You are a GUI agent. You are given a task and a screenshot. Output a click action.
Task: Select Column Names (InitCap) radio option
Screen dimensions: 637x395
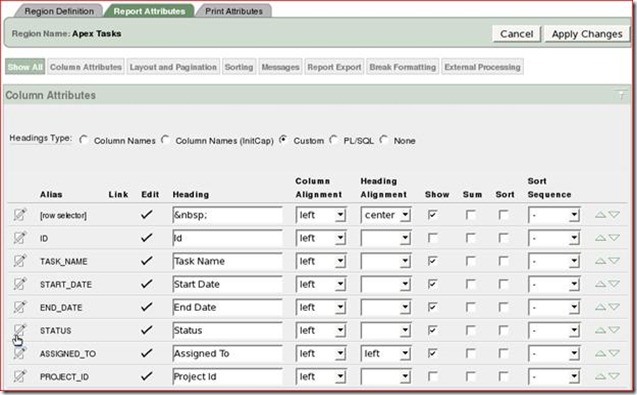(x=165, y=140)
